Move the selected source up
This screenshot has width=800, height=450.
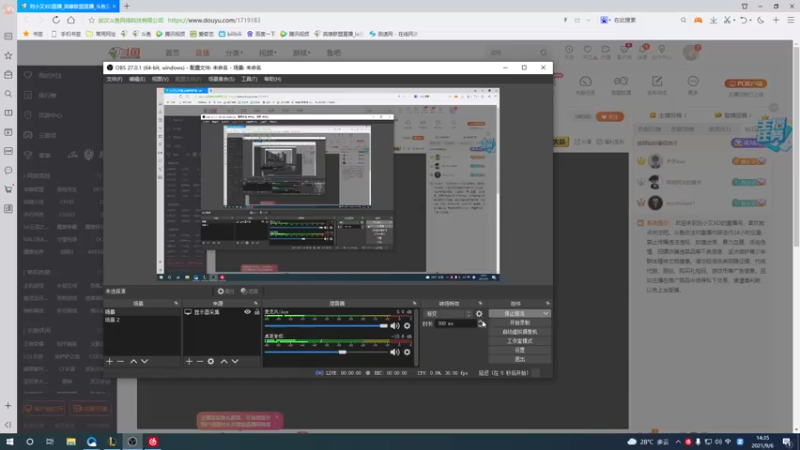(x=223, y=361)
